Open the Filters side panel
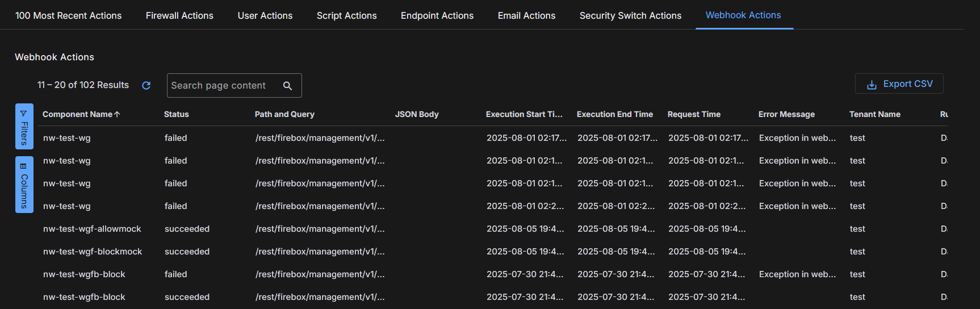Image resolution: width=980 pixels, height=309 pixels. 24,126
